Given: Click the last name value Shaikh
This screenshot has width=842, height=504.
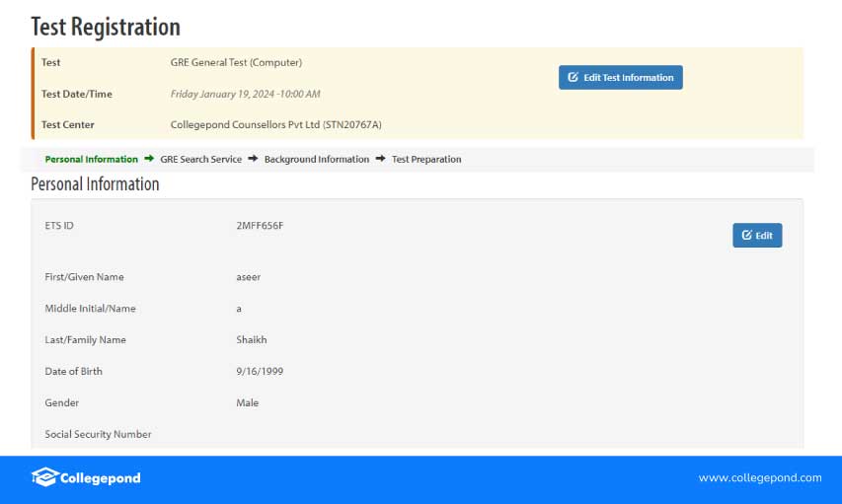Looking at the screenshot, I should [252, 340].
